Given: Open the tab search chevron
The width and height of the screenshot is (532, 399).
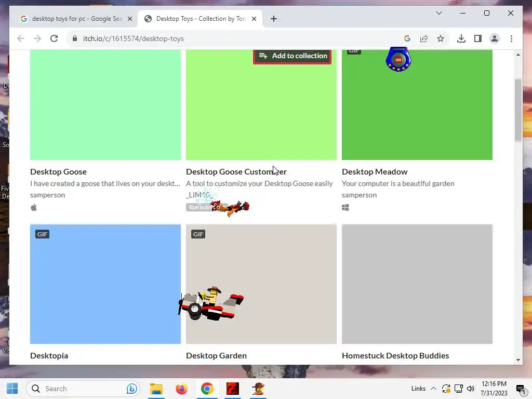Looking at the screenshot, I should 438,13.
